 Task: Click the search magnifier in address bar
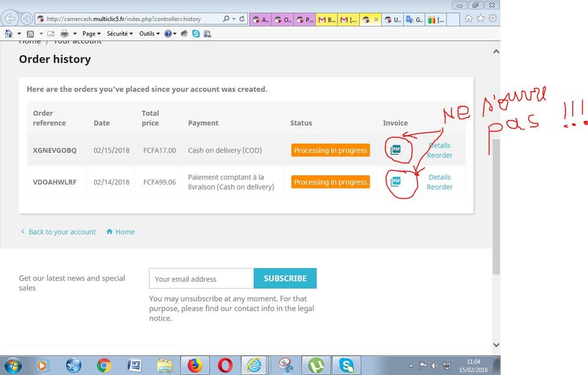[x=226, y=18]
